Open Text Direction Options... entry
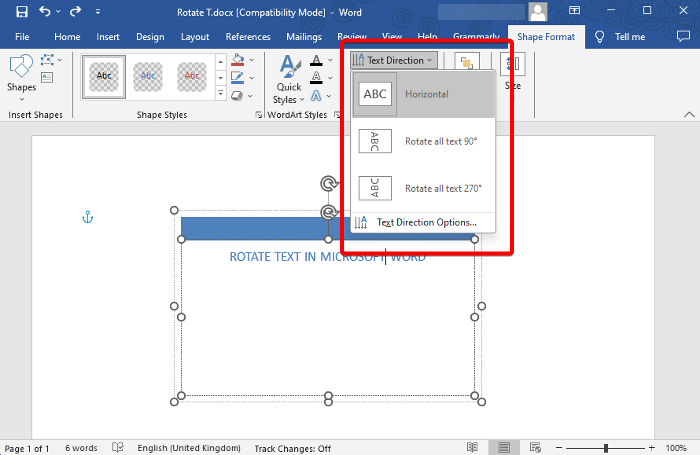 pos(423,222)
